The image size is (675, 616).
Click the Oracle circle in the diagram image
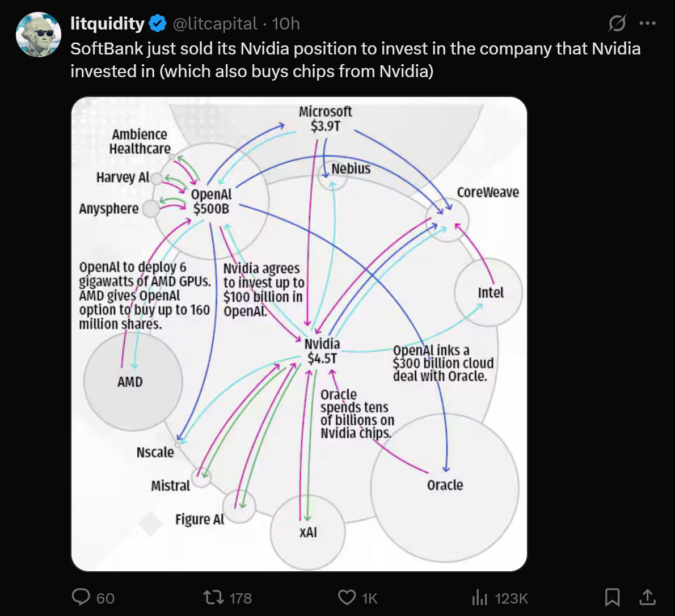(x=445, y=487)
